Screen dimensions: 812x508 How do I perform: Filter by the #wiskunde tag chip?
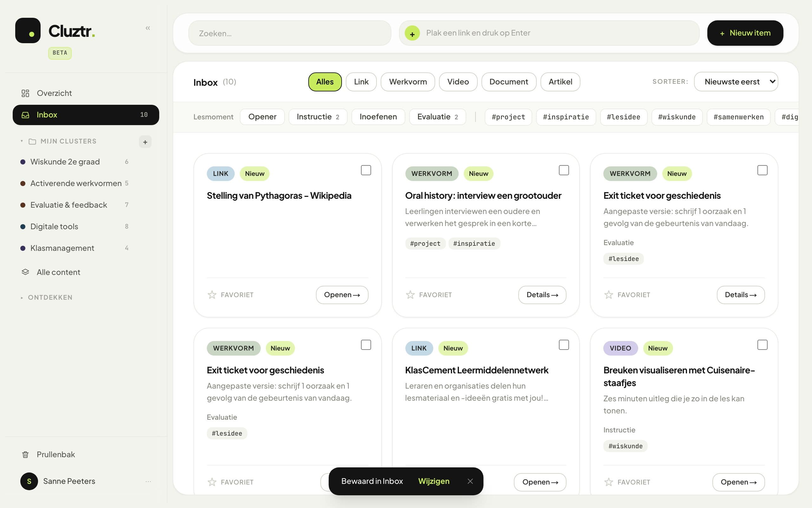[677, 117]
